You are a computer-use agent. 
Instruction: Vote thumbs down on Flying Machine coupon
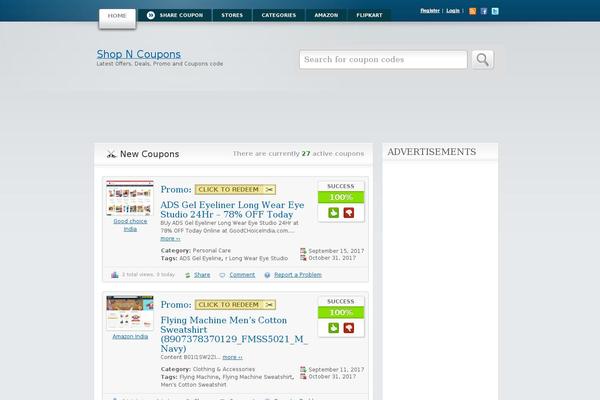click(349, 328)
